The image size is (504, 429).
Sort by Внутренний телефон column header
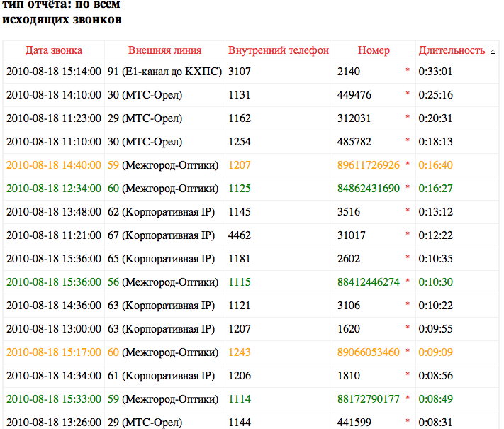point(279,50)
